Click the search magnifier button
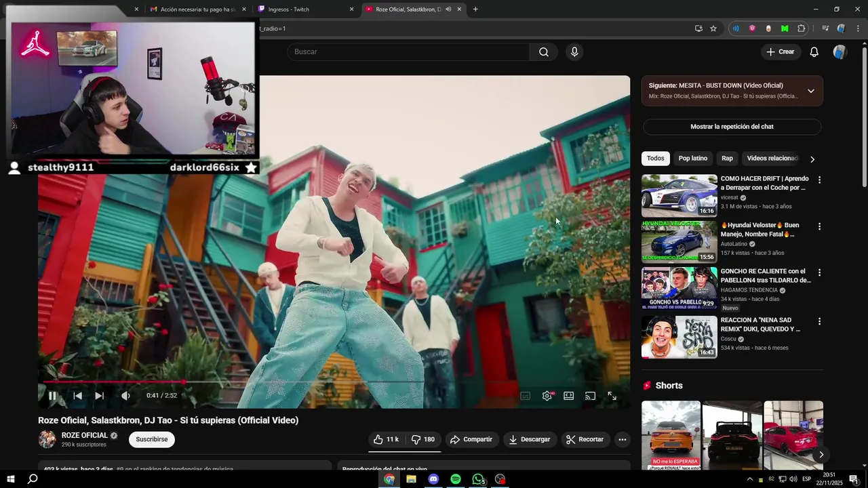This screenshot has width=868, height=488. (544, 52)
